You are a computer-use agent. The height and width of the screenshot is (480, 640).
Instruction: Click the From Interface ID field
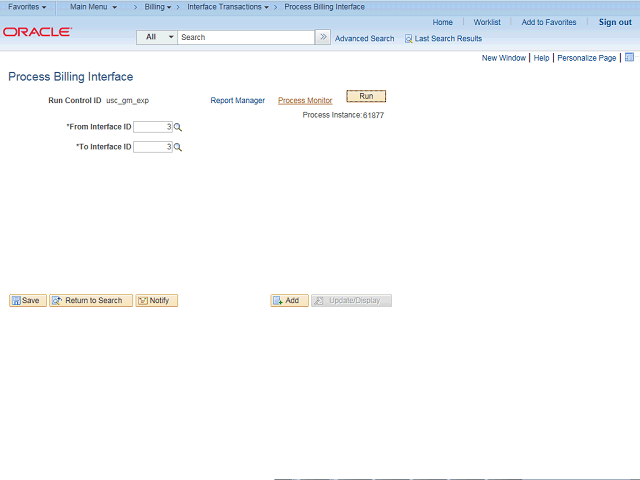point(153,127)
